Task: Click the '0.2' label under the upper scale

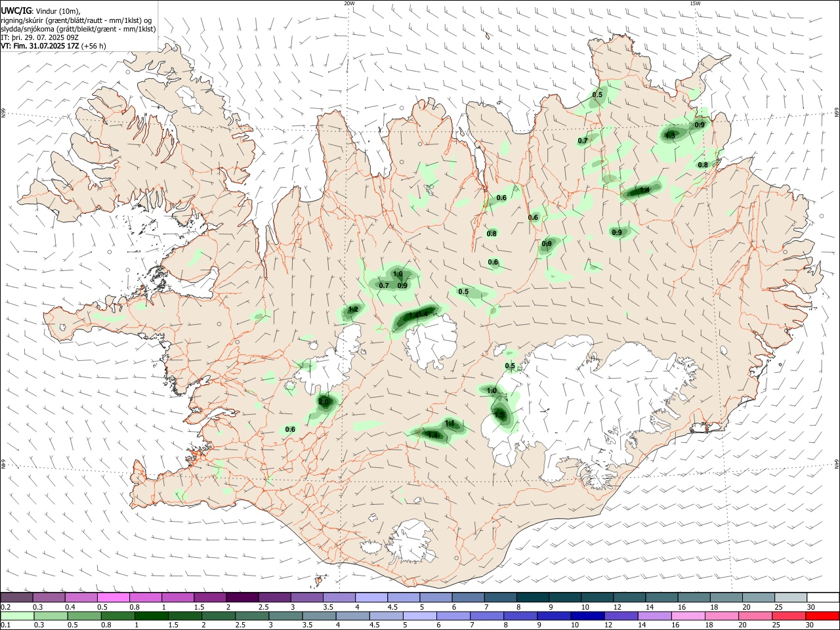Action: [5, 607]
